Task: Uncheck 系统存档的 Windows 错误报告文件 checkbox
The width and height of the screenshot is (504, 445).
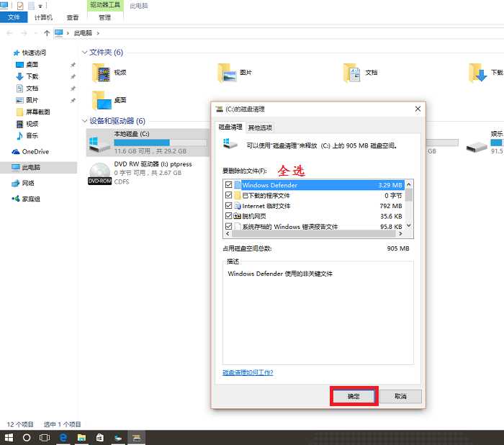Action: [228, 226]
